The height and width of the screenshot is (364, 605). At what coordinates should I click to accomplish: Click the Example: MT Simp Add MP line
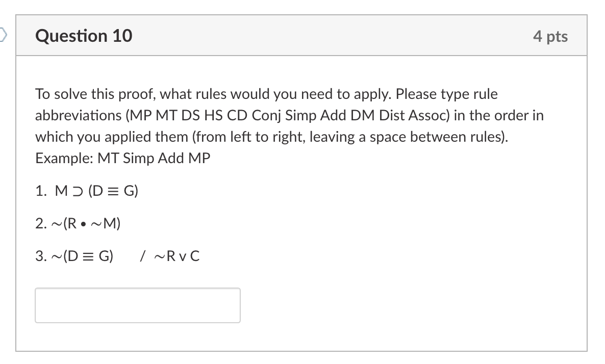click(123, 158)
